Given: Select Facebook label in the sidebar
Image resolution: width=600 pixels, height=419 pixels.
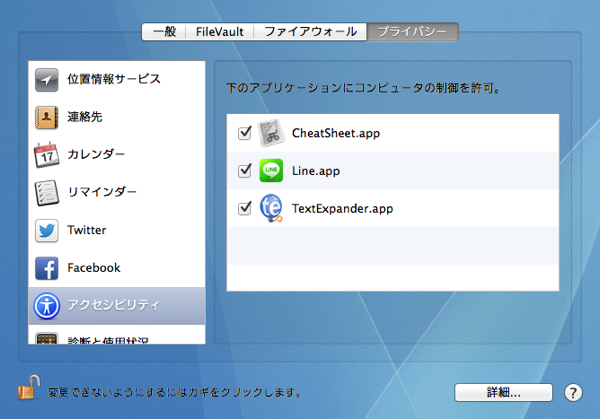Looking at the screenshot, I should click(94, 268).
